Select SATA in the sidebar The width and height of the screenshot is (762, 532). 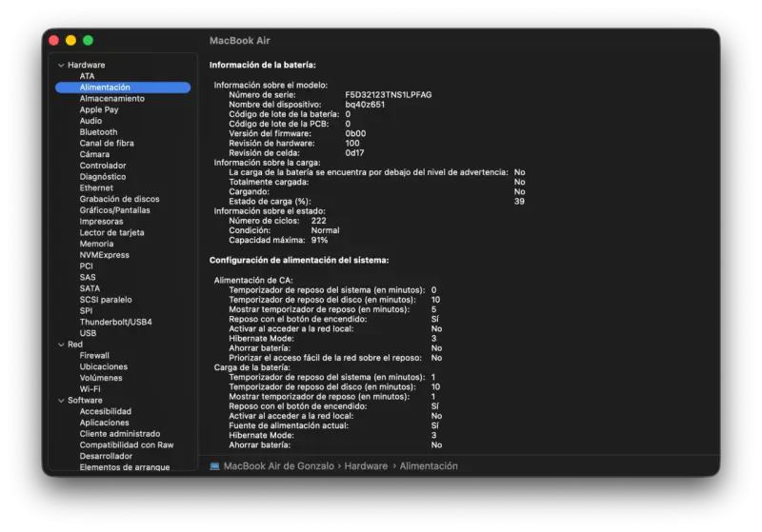(x=90, y=288)
